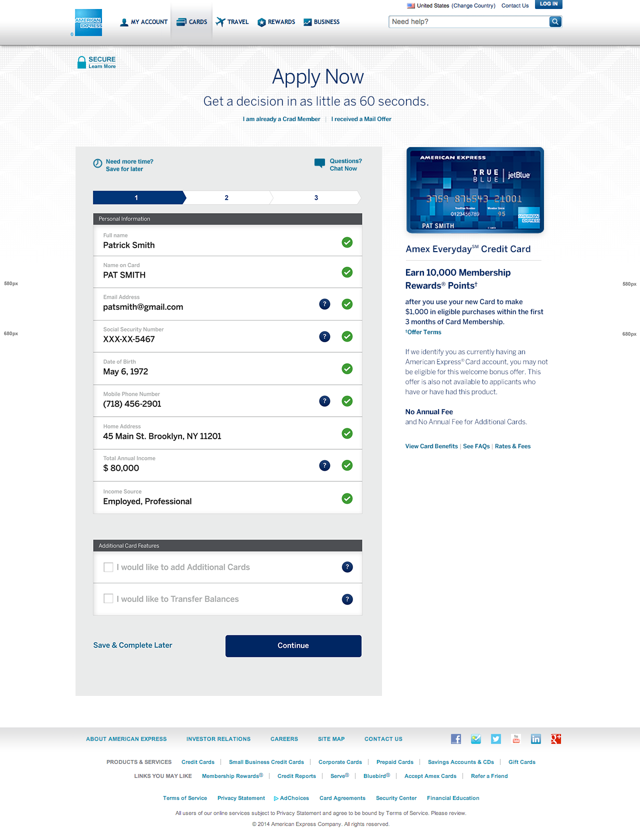Viewport: 640px width, 840px height.
Task: Click the Twitter icon in footer
Action: coord(496,739)
